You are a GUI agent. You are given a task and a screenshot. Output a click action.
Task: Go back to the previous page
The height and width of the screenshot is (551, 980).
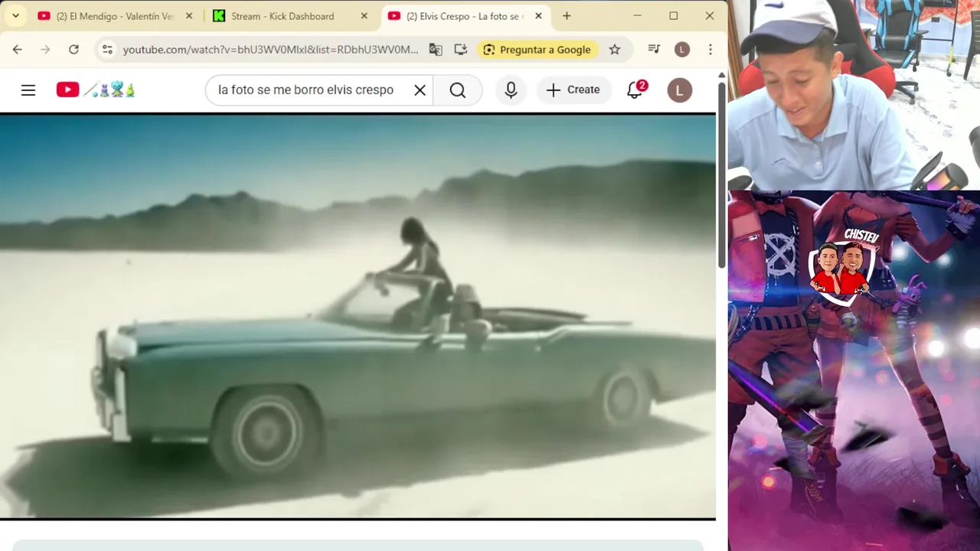coord(18,50)
